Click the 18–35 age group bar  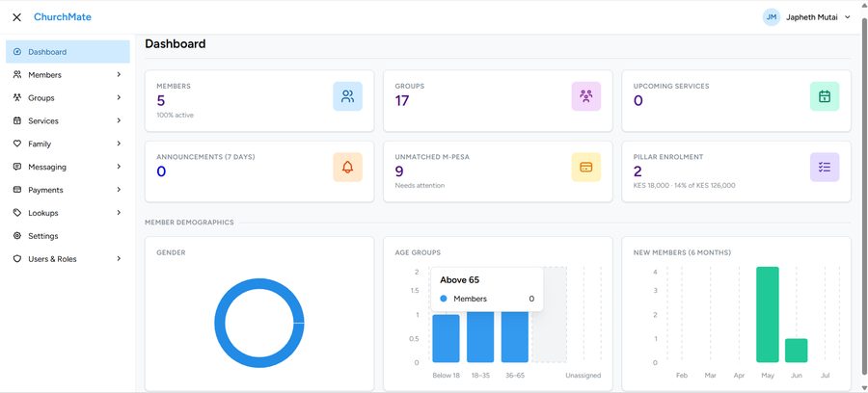480,337
